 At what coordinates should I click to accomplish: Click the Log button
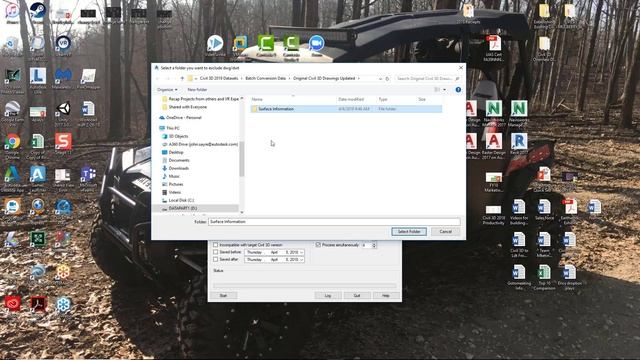(328, 295)
